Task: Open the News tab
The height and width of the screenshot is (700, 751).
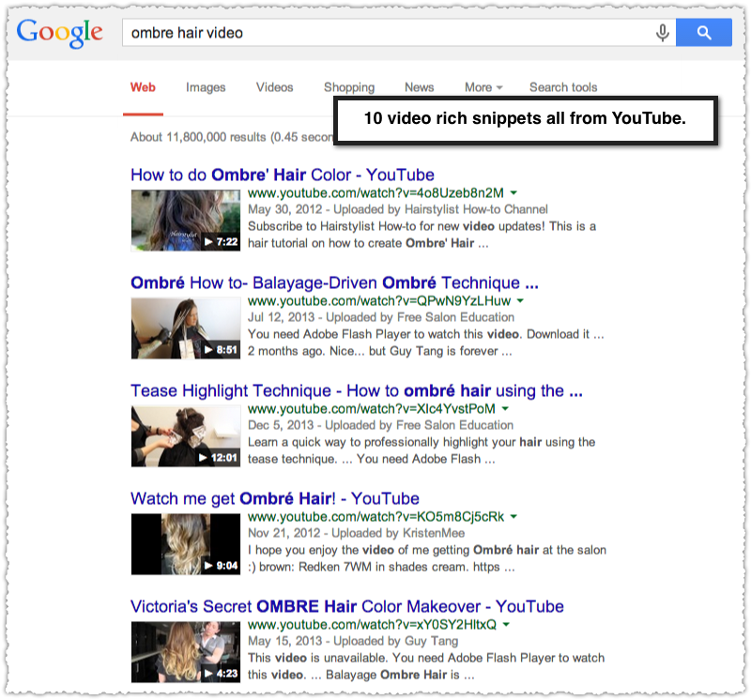Action: click(x=419, y=87)
